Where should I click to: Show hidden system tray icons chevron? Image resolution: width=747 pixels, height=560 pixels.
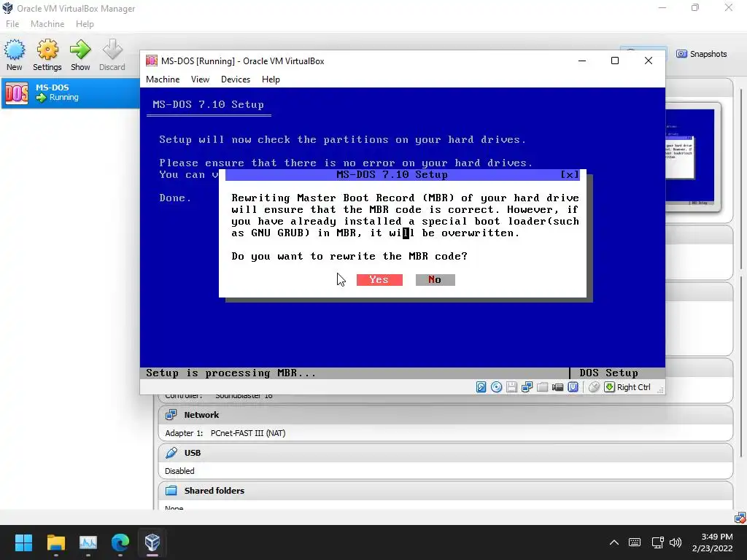pos(614,542)
